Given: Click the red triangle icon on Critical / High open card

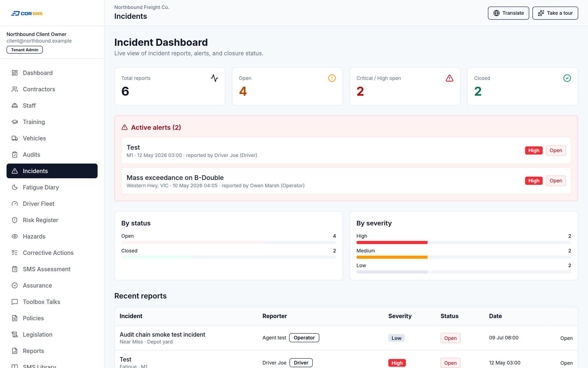Looking at the screenshot, I should pos(449,78).
